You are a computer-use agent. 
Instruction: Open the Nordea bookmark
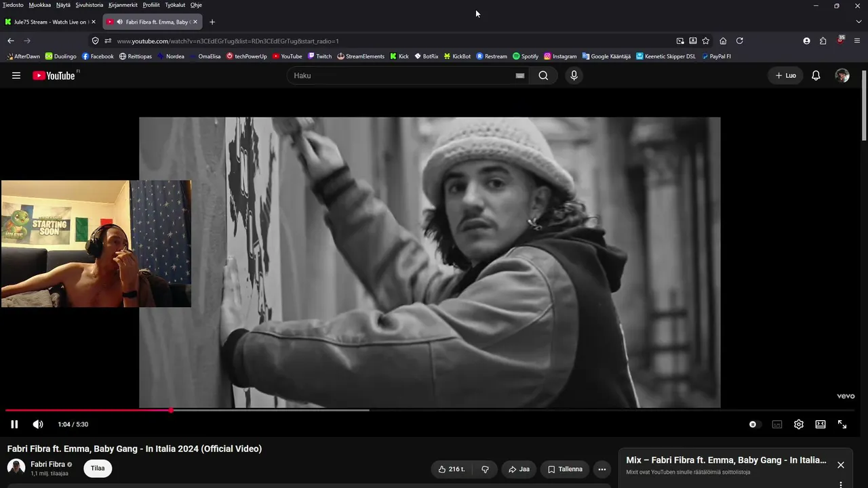coord(171,56)
